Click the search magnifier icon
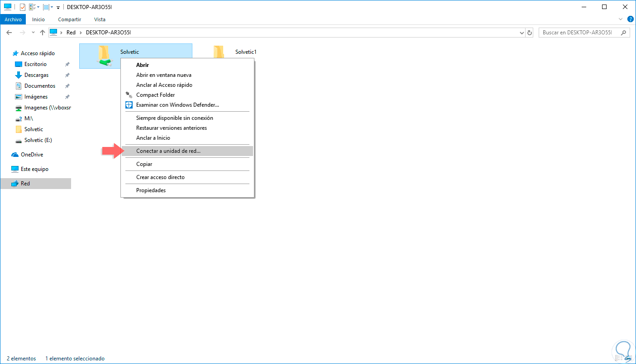This screenshot has height=364, width=636. click(x=624, y=33)
